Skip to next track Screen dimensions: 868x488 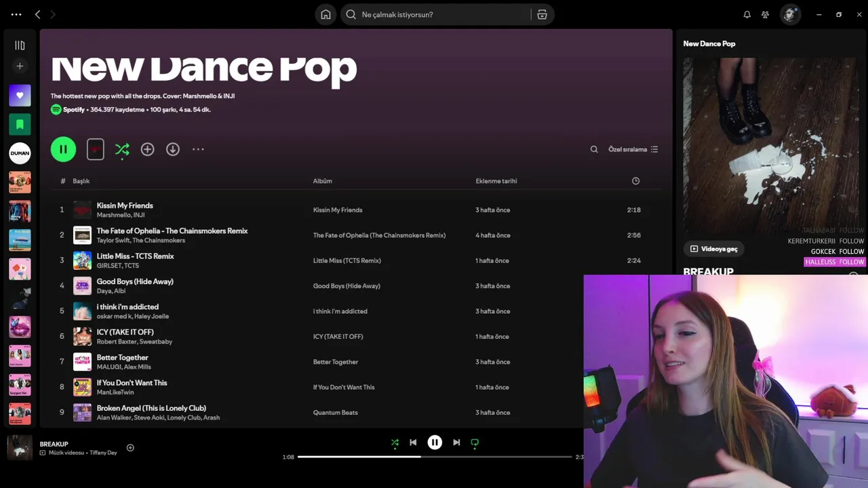pyautogui.click(x=456, y=443)
